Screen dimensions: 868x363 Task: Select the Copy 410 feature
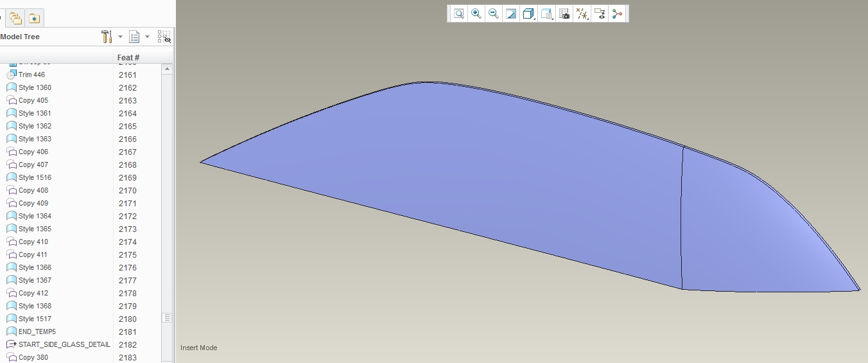point(33,242)
